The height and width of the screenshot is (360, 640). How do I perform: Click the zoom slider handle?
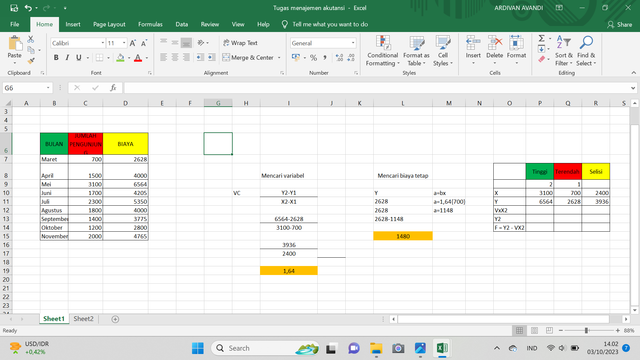pyautogui.click(x=586, y=330)
